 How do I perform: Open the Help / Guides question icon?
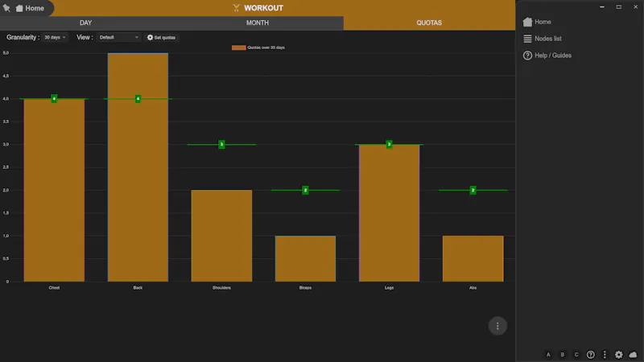pyautogui.click(x=528, y=56)
